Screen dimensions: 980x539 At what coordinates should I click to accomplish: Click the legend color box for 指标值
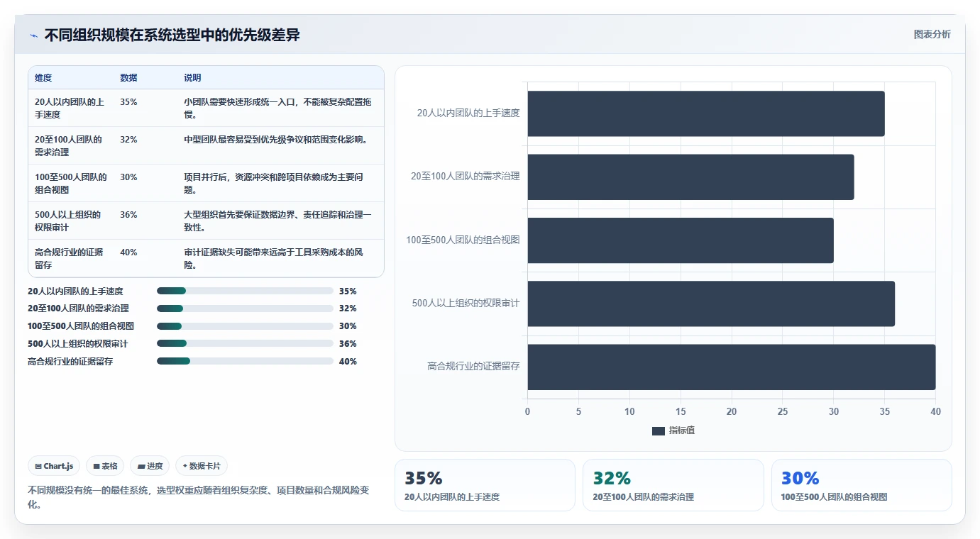point(658,431)
